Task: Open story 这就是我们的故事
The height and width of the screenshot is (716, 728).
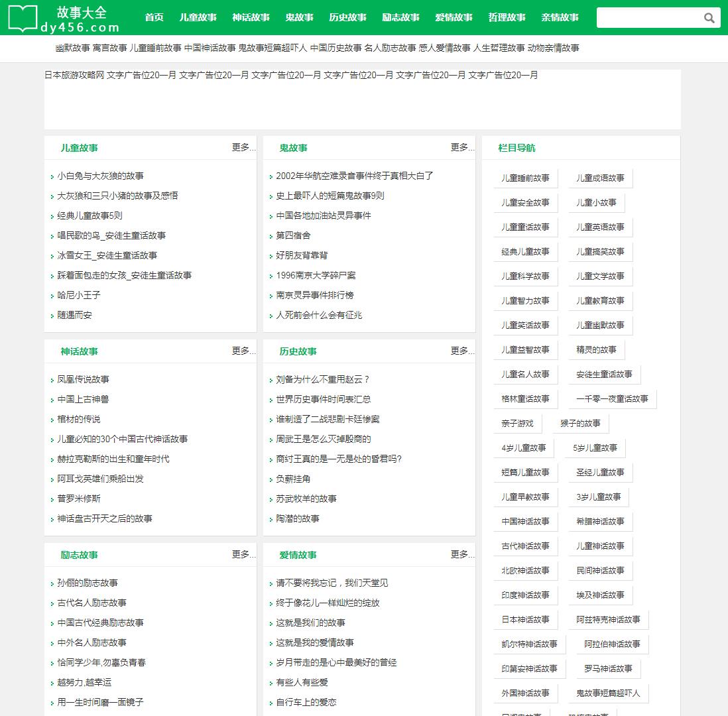Action: 310,623
